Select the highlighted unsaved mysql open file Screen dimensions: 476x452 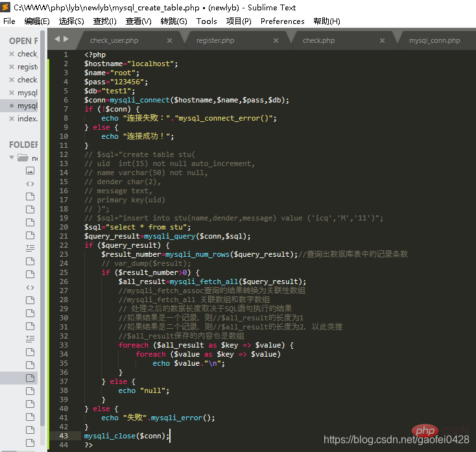(x=28, y=106)
